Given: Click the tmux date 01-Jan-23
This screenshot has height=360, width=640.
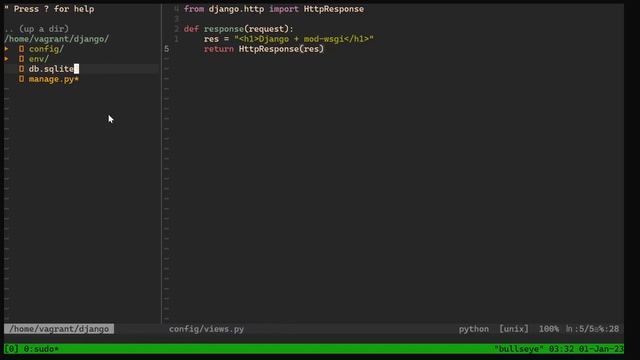Looking at the screenshot, I should coord(601,349).
